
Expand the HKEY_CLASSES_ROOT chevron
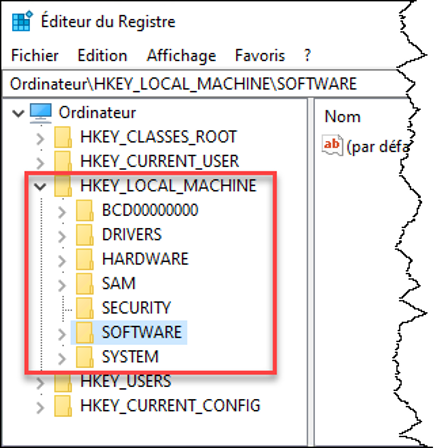40,138
